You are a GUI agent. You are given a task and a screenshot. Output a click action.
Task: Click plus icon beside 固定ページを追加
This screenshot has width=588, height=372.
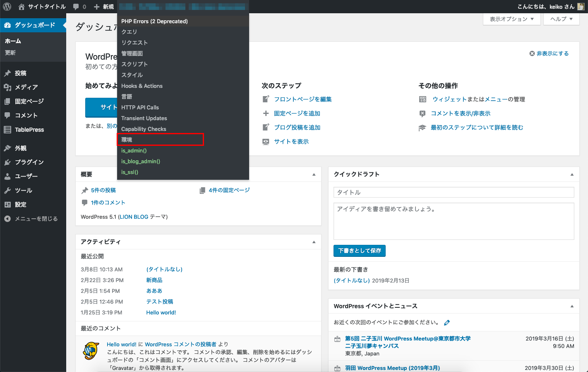pos(266,114)
